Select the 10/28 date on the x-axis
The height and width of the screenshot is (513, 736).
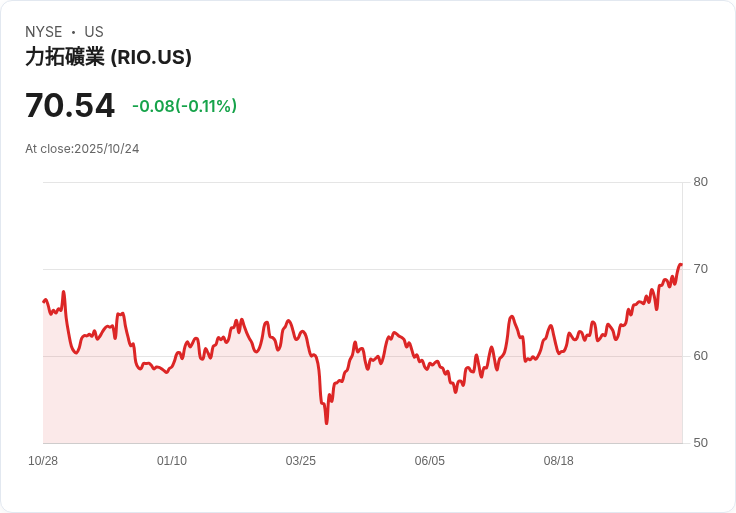pos(43,461)
